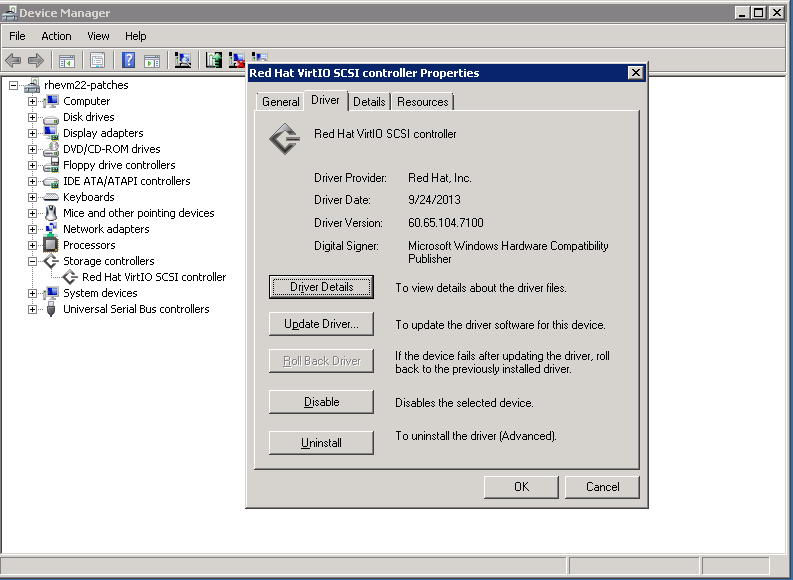Click the Red Hat VirtIO SCSI controller tree icon
The width and height of the screenshot is (793, 580).
tap(70, 277)
